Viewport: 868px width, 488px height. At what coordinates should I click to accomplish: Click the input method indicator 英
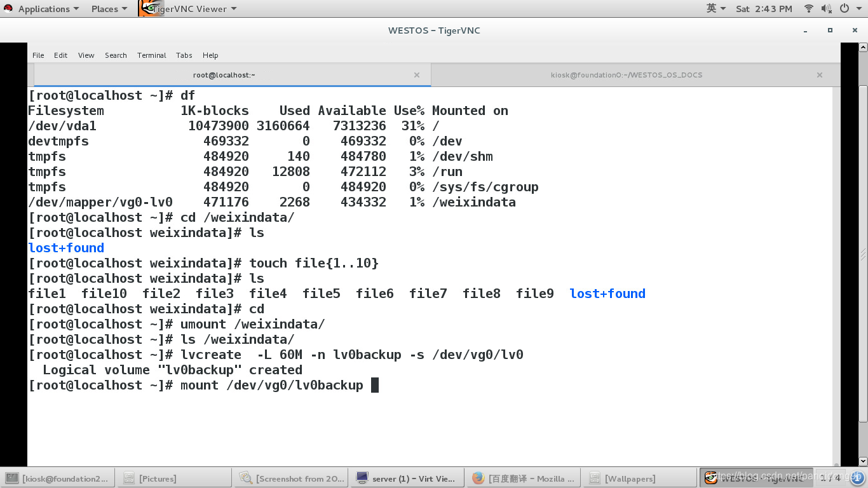716,8
